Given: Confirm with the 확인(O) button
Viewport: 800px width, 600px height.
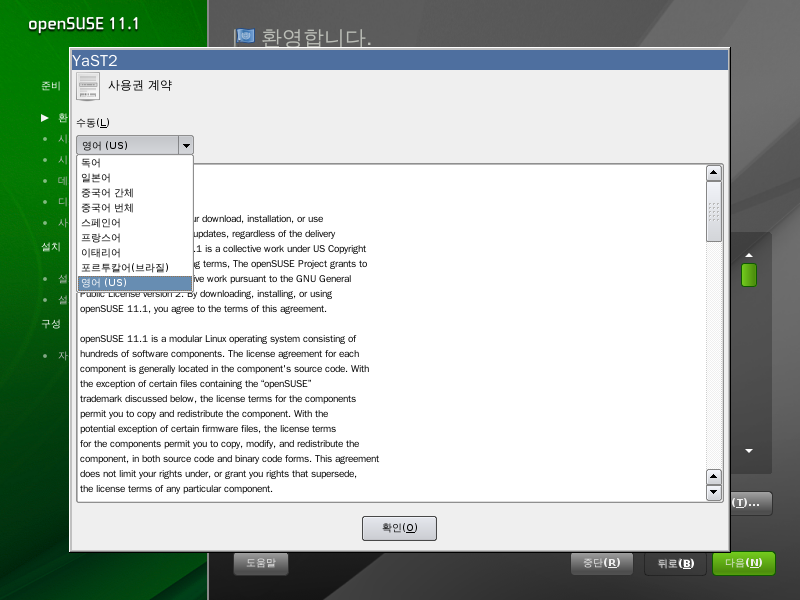Looking at the screenshot, I should click(x=399, y=528).
